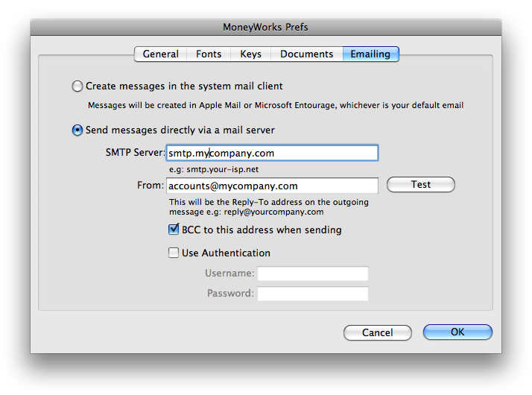Select the Keys tab
The image size is (532, 395).
[x=251, y=54]
